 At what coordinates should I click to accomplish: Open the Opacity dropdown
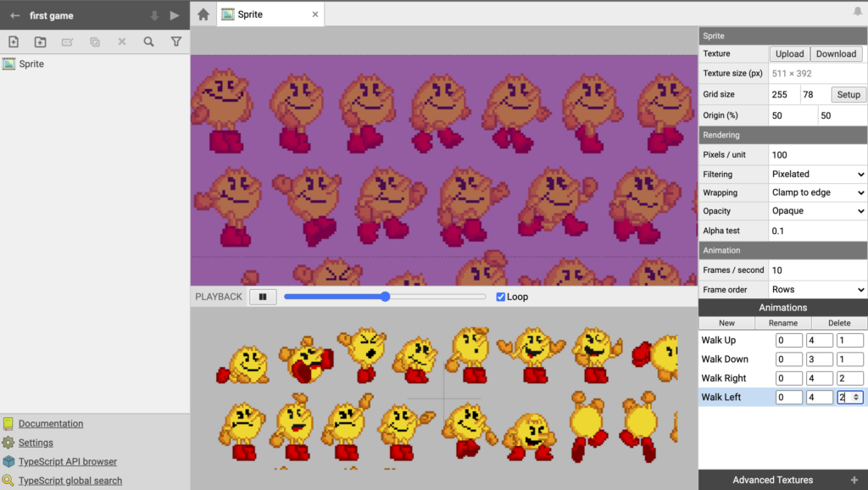pyautogui.click(x=818, y=211)
